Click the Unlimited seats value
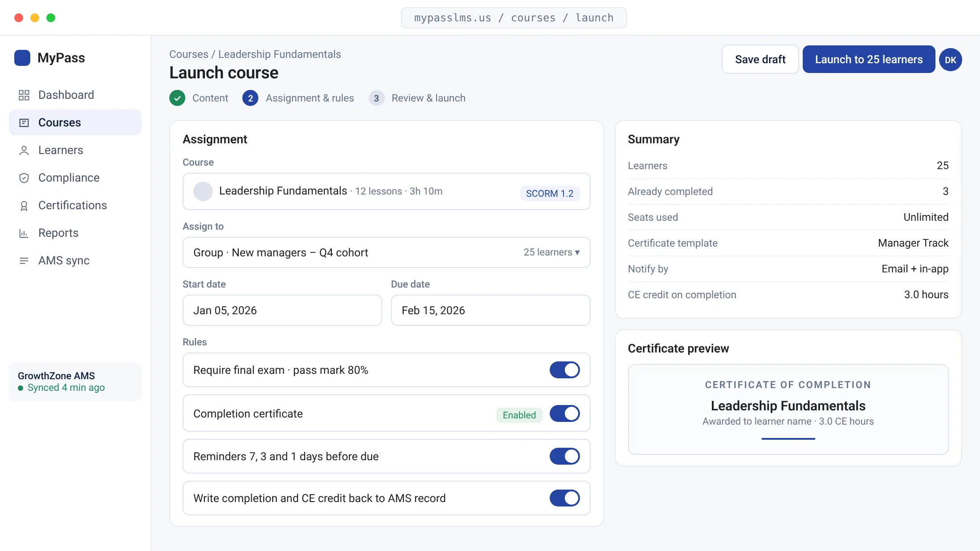The height and width of the screenshot is (551, 980). coord(926,217)
